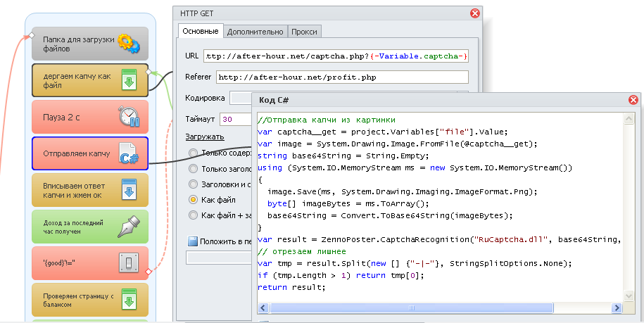This screenshot has width=644, height=323.
Task: Click the download icon on дергаем капчу как файл block
Action: point(129,80)
